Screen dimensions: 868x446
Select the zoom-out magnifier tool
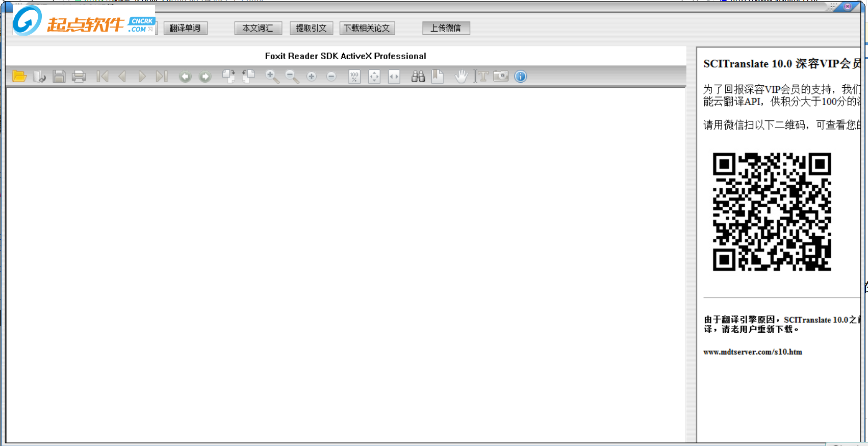coord(292,77)
